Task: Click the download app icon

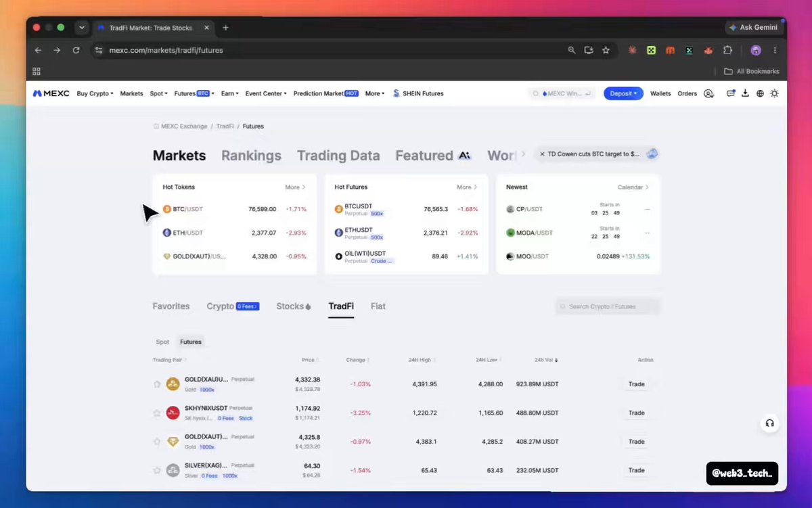Action: (x=745, y=93)
